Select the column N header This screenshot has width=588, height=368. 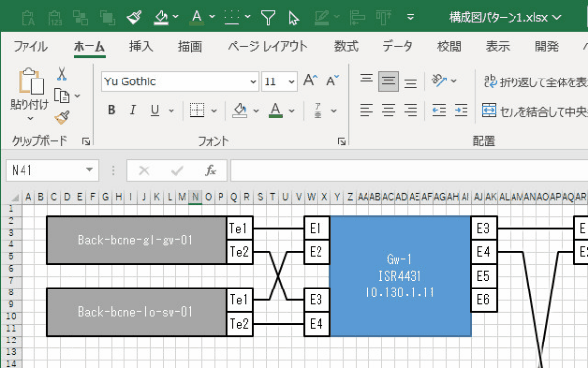click(x=195, y=197)
